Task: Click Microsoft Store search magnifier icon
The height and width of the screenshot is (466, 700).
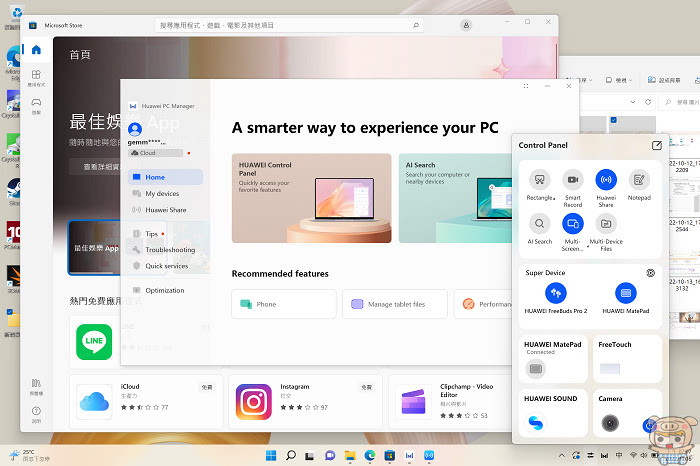Action: [x=416, y=25]
